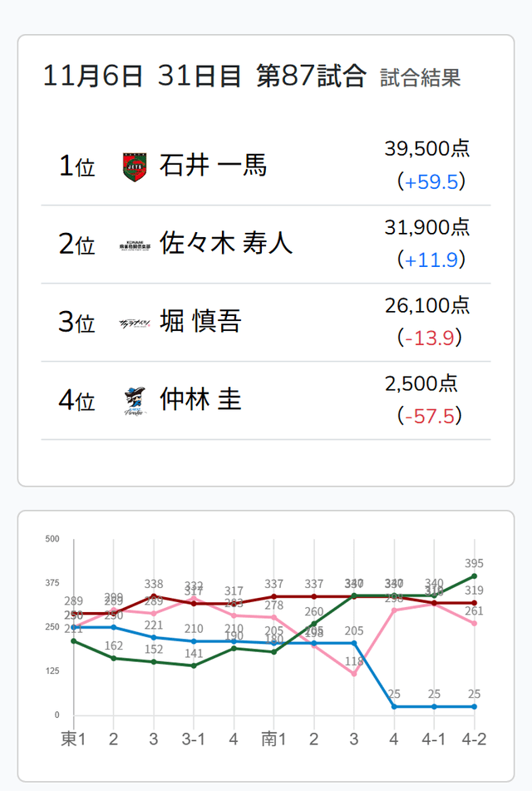Click the 東1 label on chart axis

[x=75, y=739]
